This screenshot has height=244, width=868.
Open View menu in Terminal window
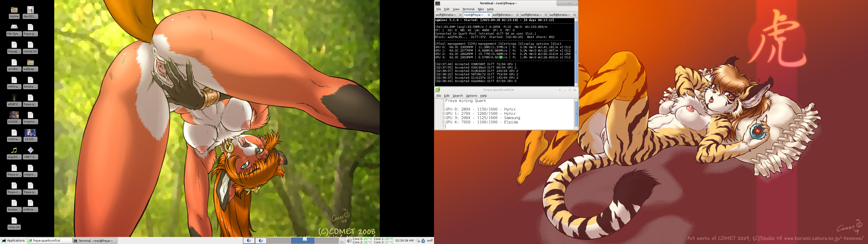[x=455, y=9]
